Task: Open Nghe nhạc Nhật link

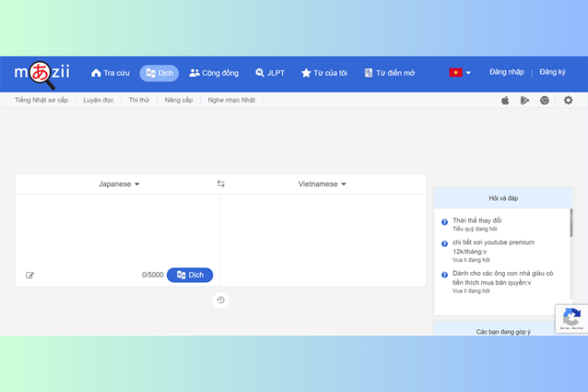Action: click(231, 100)
